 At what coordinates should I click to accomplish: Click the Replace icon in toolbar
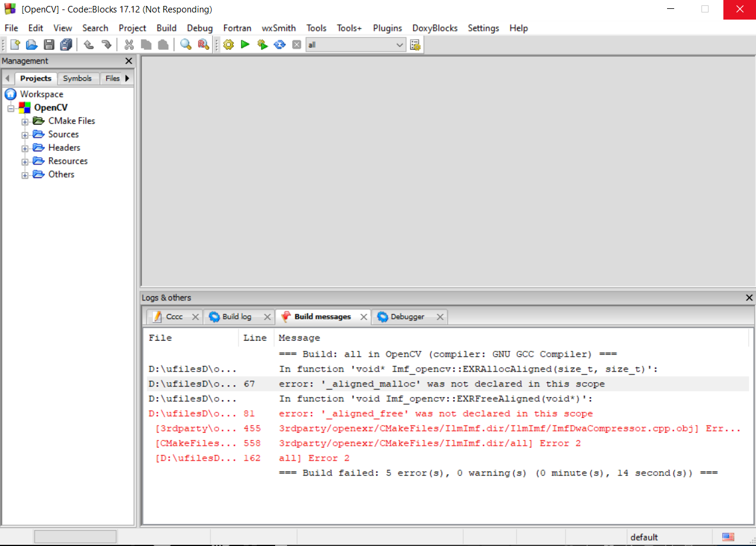coord(203,45)
